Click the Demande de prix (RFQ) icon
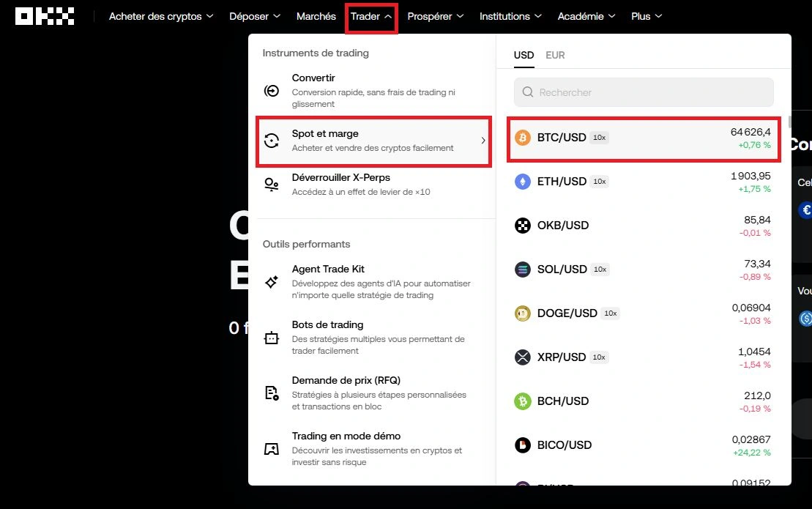 click(272, 393)
